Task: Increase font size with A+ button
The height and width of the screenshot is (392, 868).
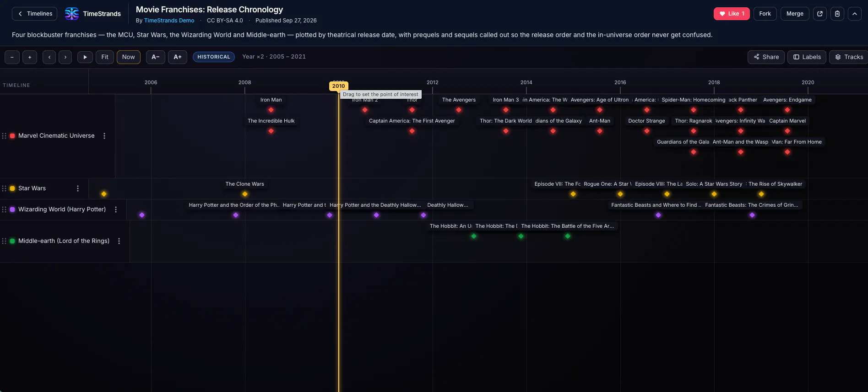Action: pyautogui.click(x=178, y=57)
